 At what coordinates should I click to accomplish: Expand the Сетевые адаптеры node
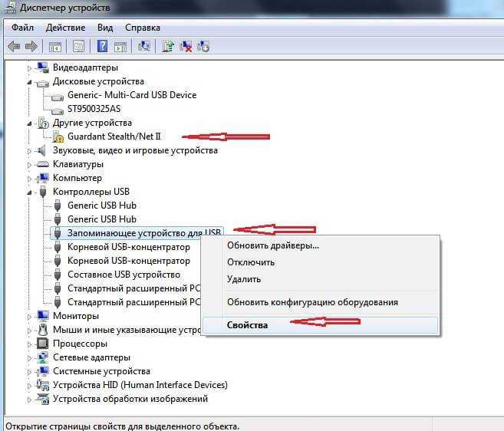tap(29, 358)
